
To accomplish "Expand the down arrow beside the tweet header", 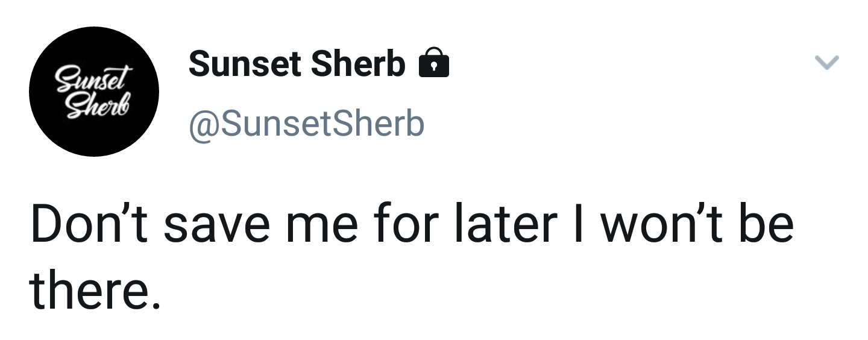I will tap(826, 62).
